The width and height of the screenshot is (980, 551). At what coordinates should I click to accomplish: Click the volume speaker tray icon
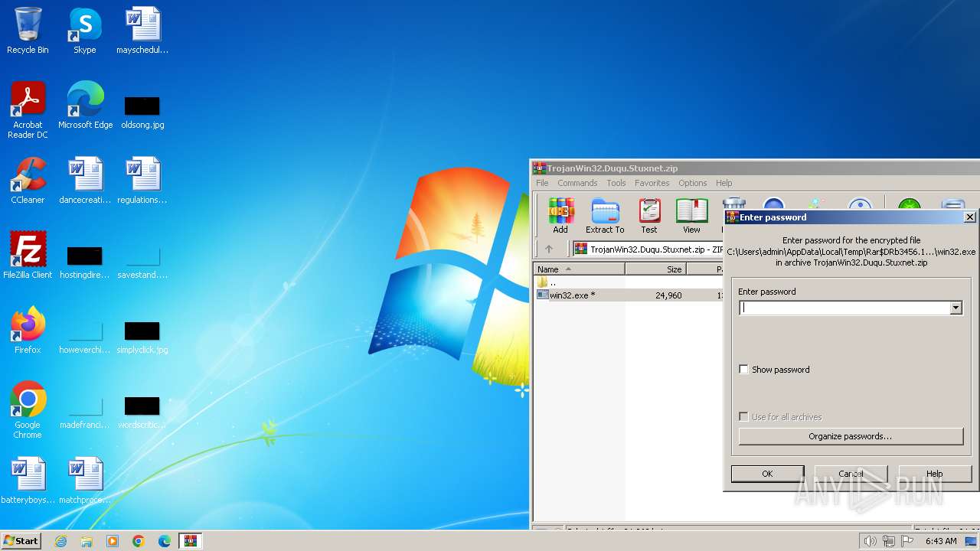click(x=870, y=541)
